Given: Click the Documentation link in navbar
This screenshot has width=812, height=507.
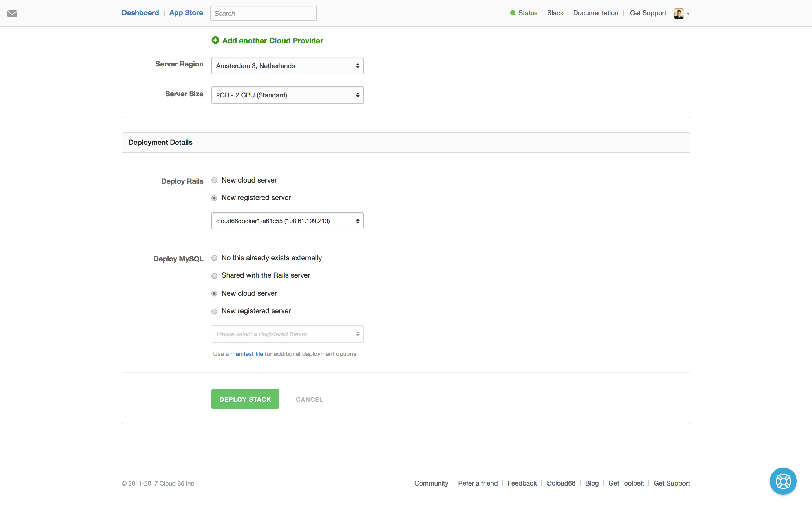Looking at the screenshot, I should coord(596,12).
